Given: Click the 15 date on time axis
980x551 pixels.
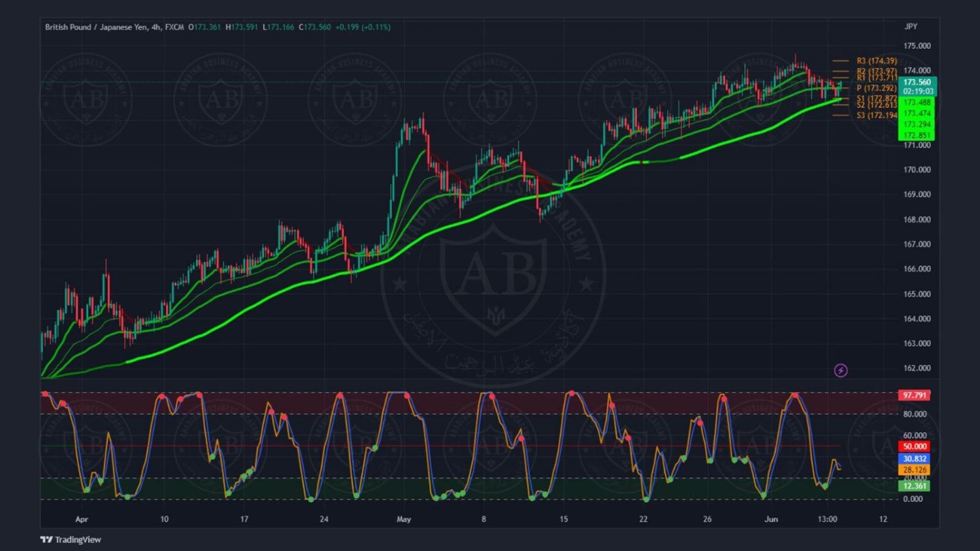Looking at the screenshot, I should point(564,520).
